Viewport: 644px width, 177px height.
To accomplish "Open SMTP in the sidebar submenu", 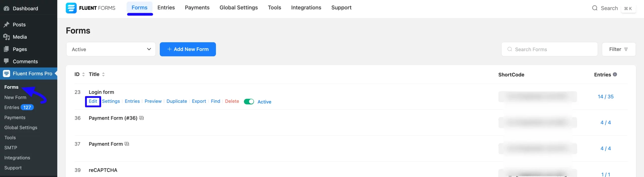I will tap(11, 148).
